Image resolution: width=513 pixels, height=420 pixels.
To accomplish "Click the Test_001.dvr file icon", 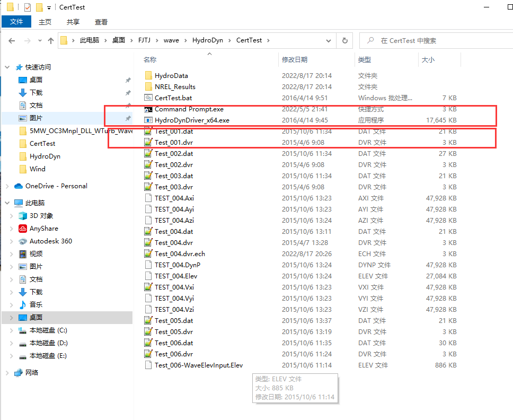I will (x=148, y=143).
